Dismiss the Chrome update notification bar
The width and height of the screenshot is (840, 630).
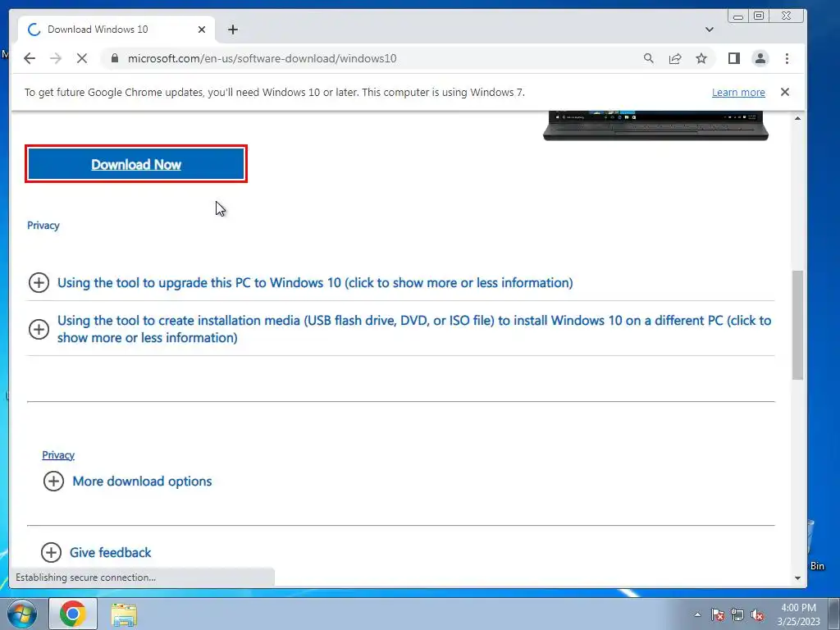785,92
